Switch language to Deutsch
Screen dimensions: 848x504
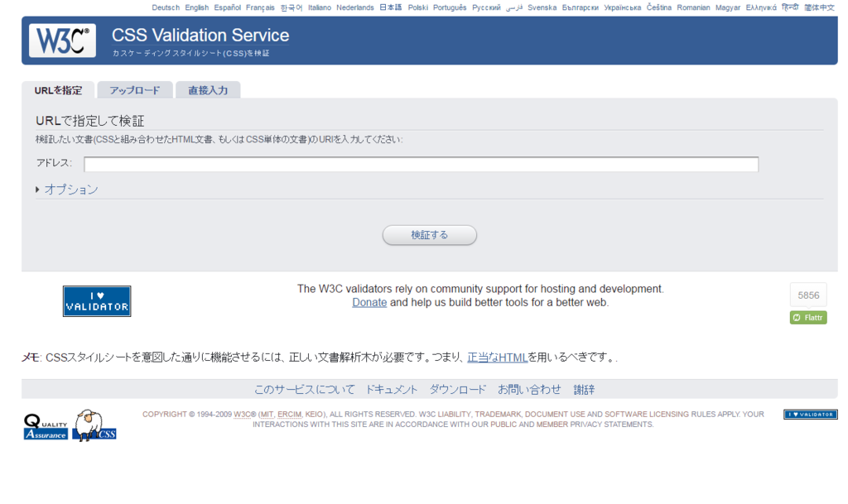(x=166, y=7)
